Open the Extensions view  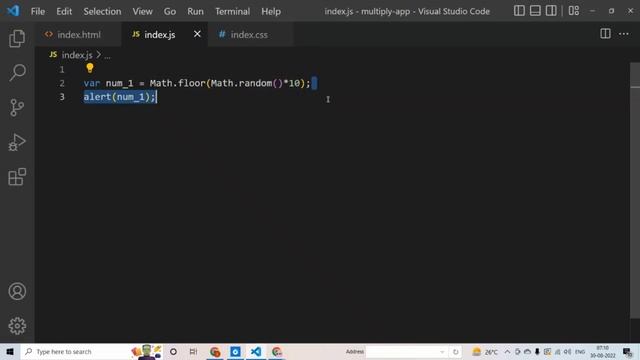pyautogui.click(x=17, y=177)
